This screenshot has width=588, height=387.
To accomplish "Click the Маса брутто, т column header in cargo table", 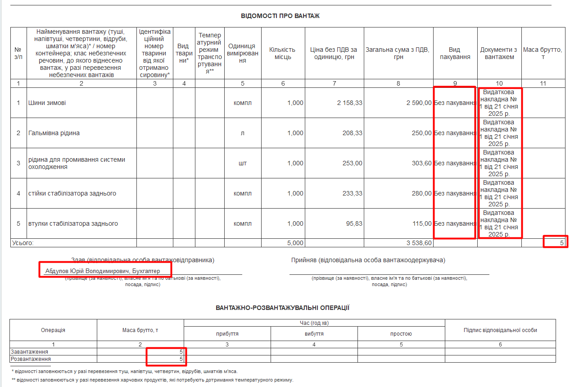I will pos(543,53).
